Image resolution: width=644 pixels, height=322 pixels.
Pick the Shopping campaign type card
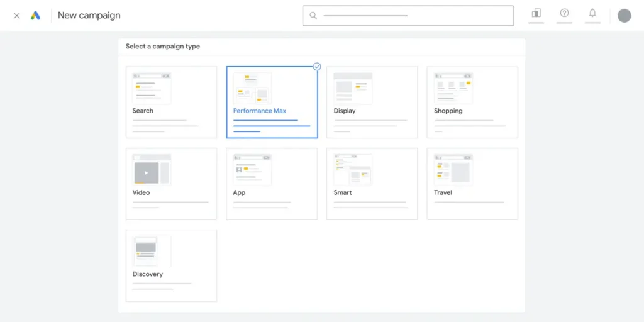(472, 103)
